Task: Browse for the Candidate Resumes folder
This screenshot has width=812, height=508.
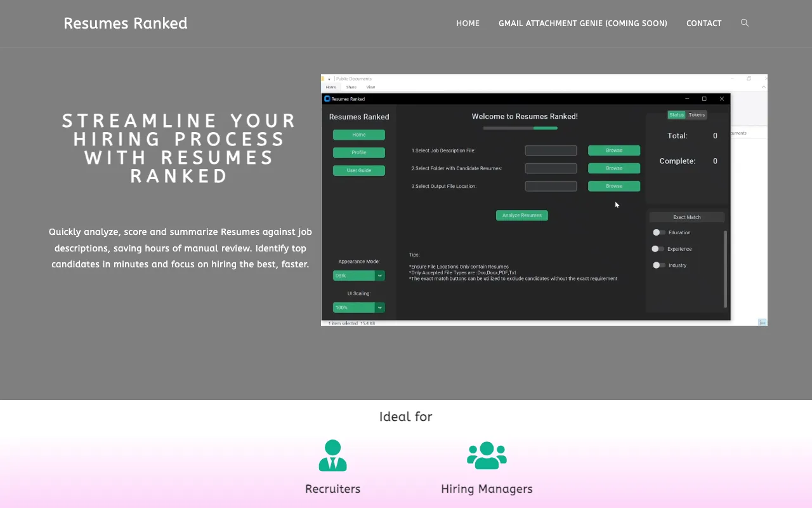Action: 614,168
